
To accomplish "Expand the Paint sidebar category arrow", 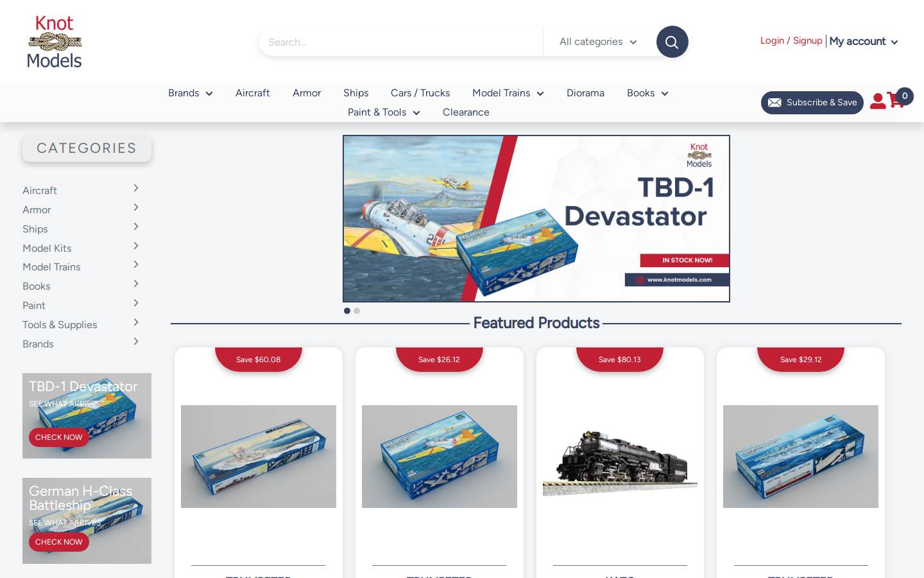I will 136,303.
